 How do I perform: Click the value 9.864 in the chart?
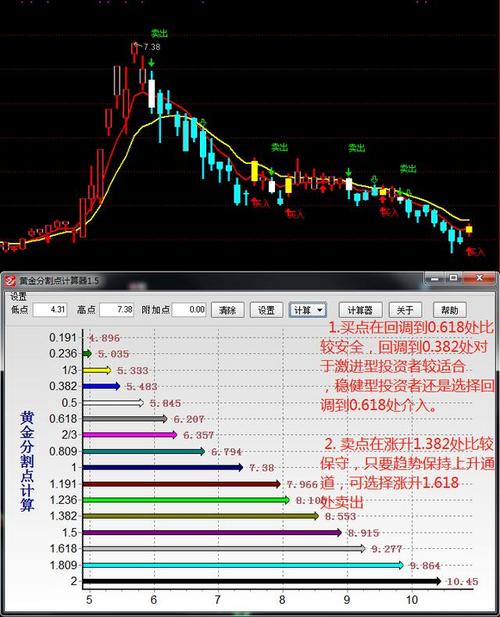click(425, 566)
